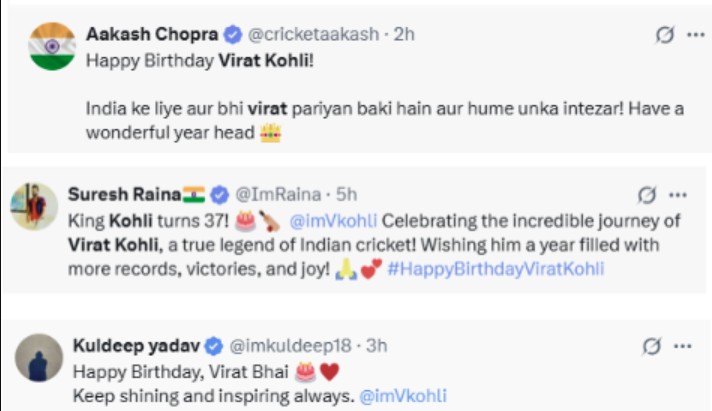
Task: Click Grok icon on Suresh Raina's tweet
Action: 646,194
